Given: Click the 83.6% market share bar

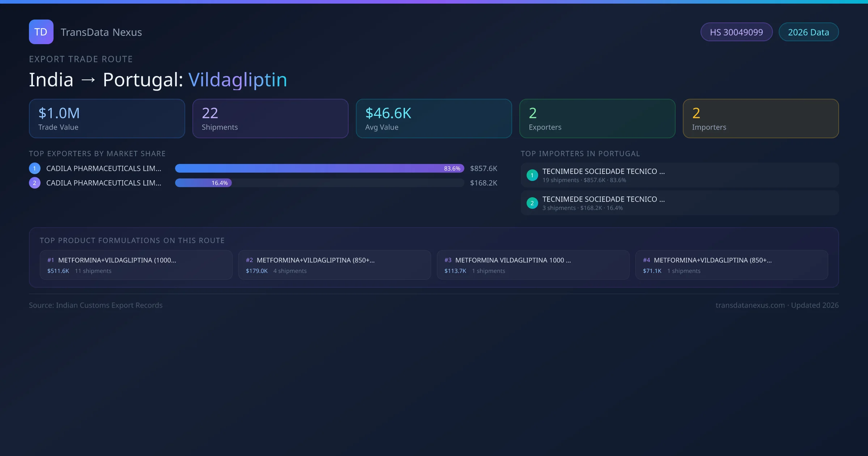Looking at the screenshot, I should [x=319, y=168].
